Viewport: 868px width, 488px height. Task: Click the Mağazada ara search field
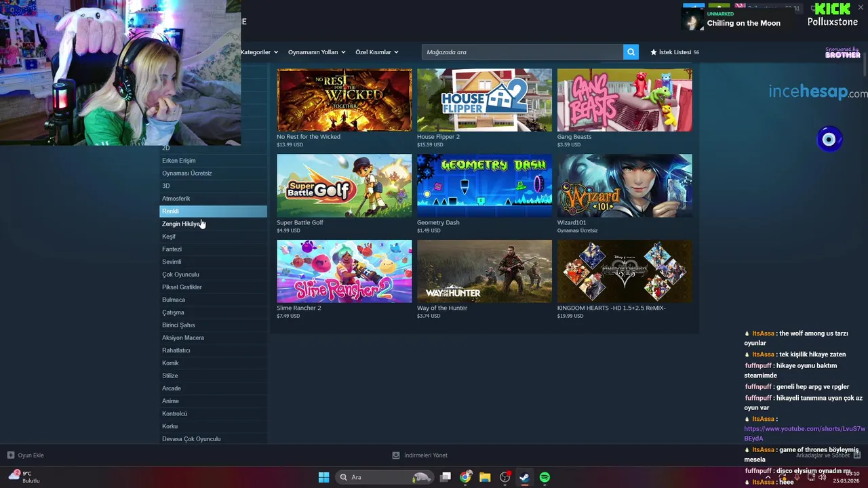click(x=522, y=52)
